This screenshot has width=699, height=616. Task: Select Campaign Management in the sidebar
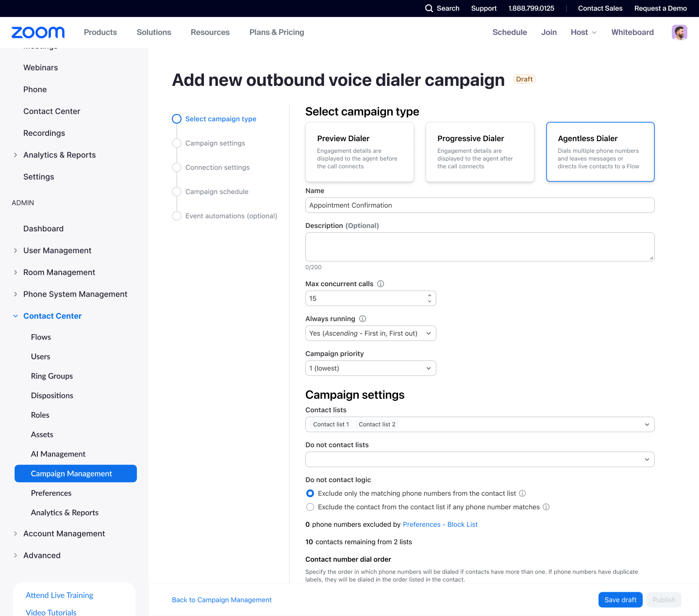[x=76, y=473]
